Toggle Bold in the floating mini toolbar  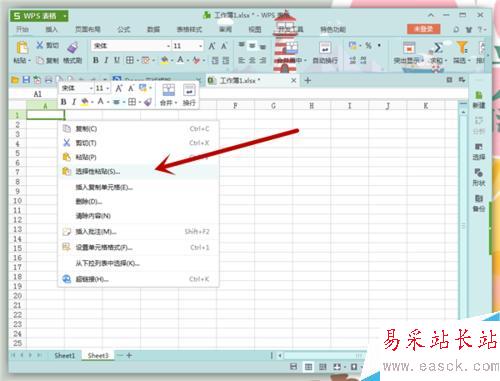64,102
